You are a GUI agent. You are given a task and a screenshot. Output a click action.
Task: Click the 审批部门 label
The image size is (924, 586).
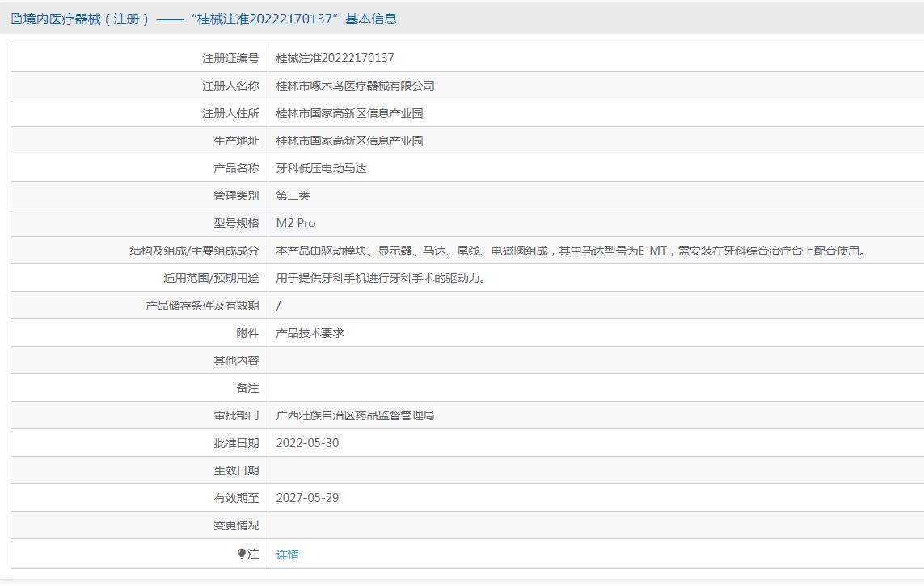236,415
